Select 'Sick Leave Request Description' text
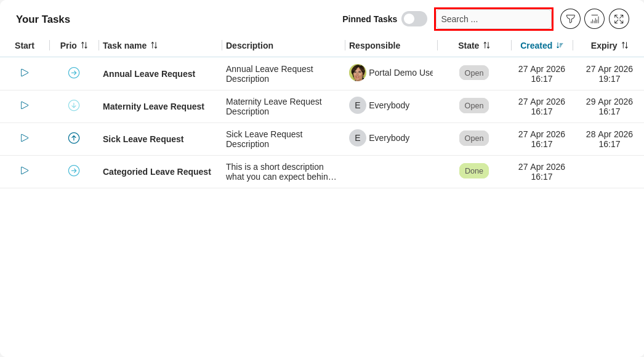This screenshot has height=357, width=644. click(264, 139)
